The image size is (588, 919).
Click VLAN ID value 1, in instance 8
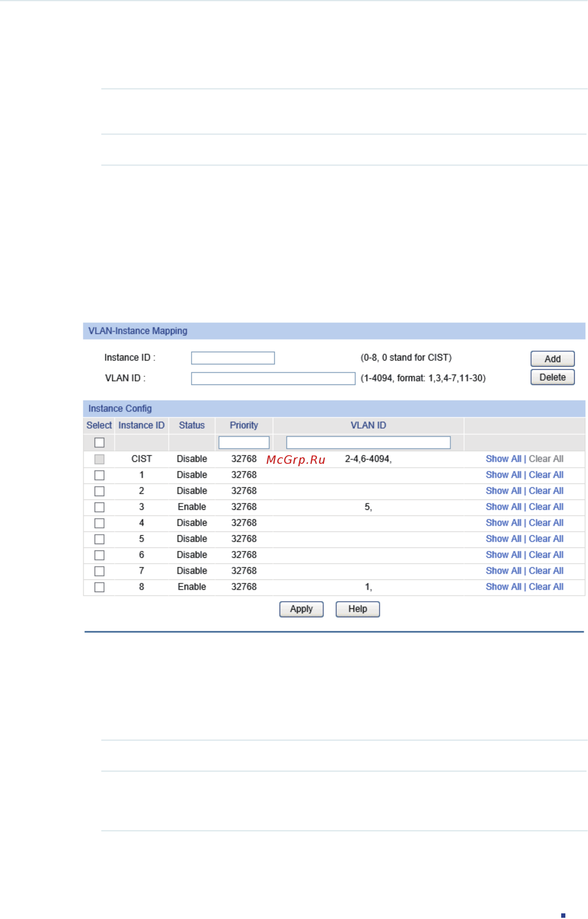368,587
